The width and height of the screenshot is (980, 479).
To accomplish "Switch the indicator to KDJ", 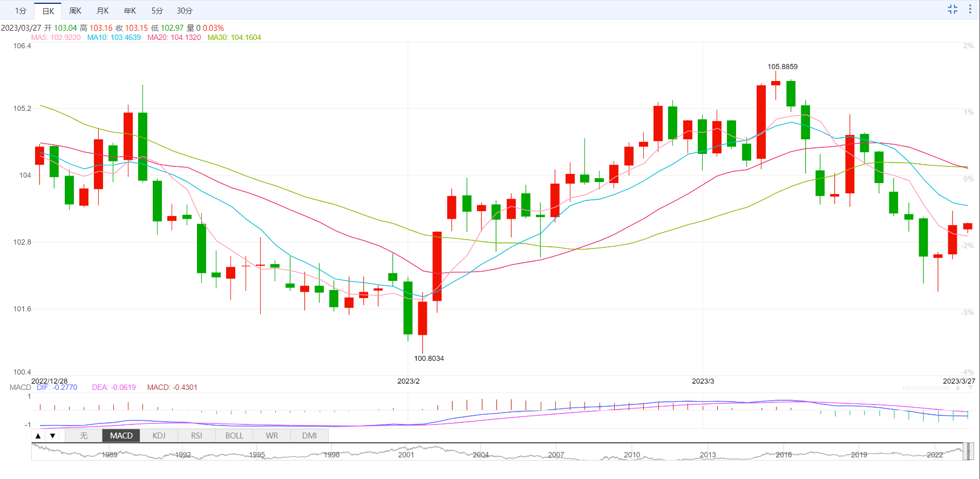I will [x=159, y=436].
